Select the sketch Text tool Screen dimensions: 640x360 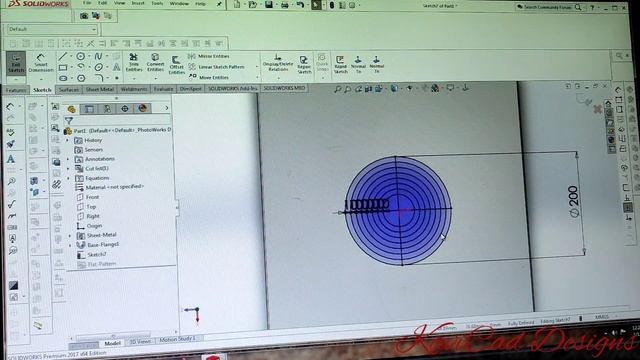[116, 67]
